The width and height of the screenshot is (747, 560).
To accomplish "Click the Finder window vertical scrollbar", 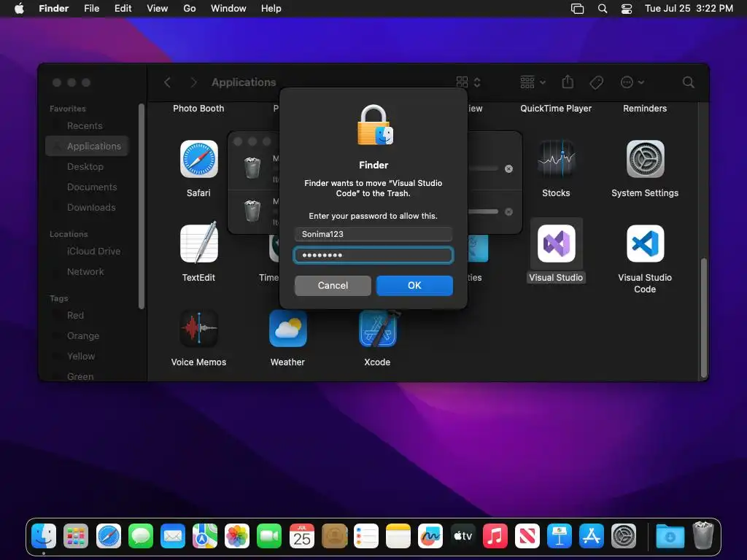I will 704,316.
